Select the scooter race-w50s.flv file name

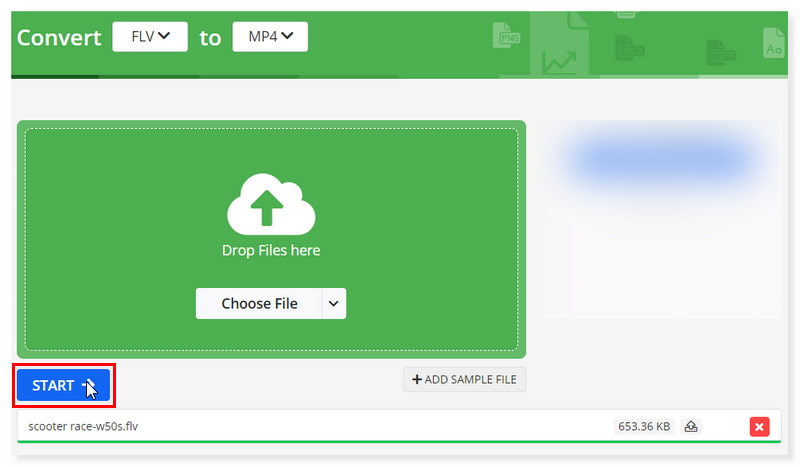coord(83,426)
